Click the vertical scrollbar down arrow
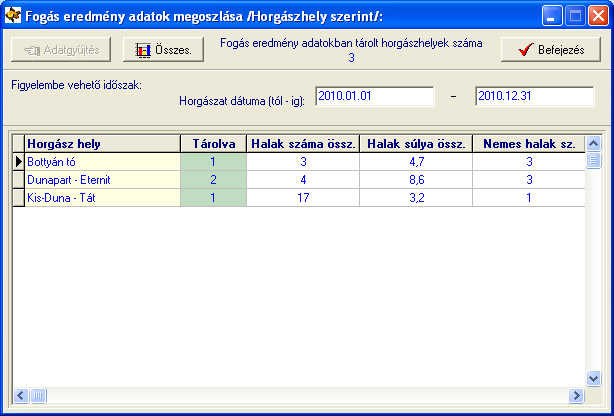 click(x=593, y=378)
